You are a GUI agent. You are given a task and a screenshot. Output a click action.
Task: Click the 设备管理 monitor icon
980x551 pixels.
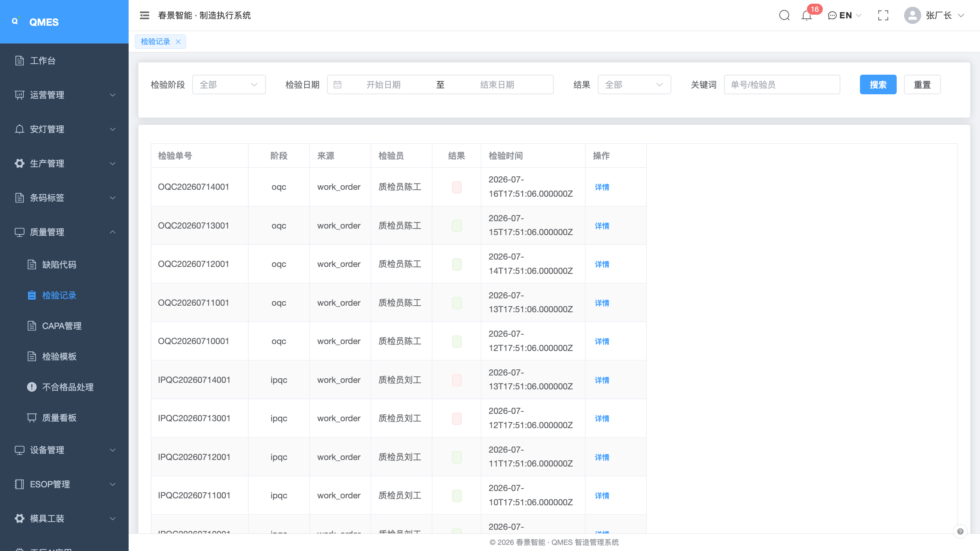[20, 450]
